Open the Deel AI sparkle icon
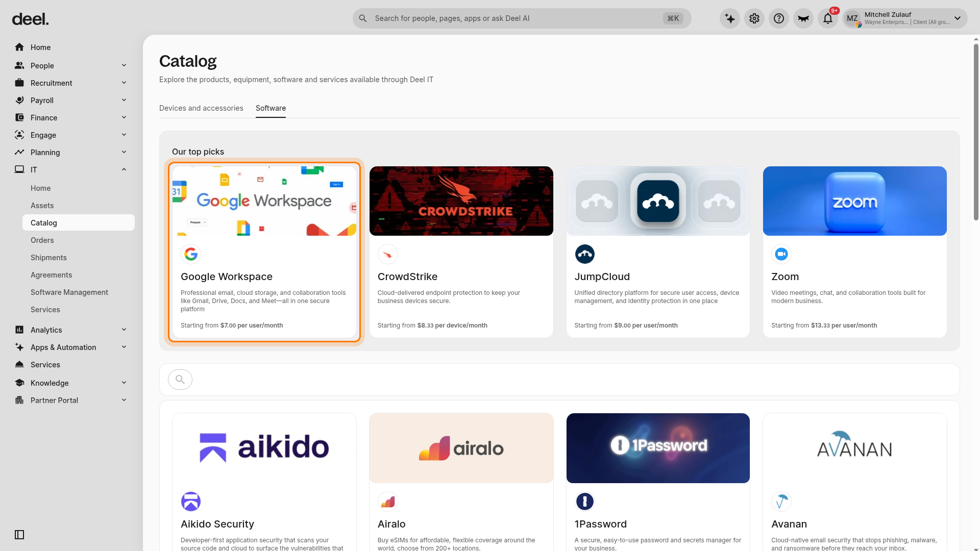 pos(730,18)
